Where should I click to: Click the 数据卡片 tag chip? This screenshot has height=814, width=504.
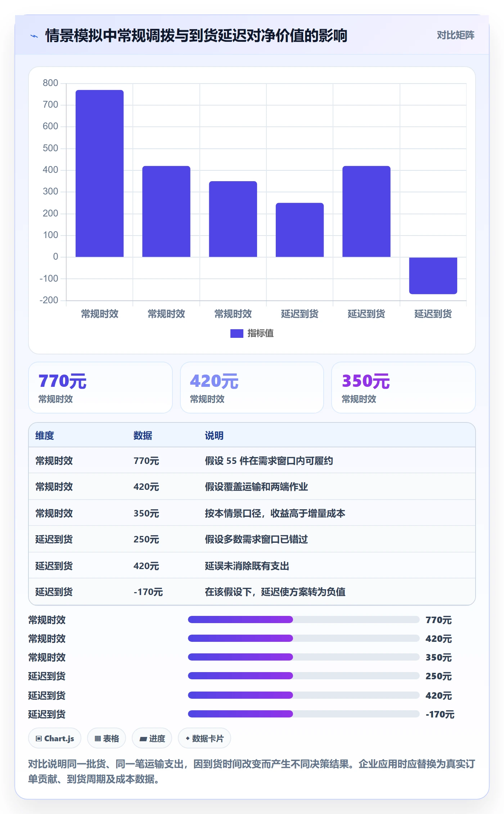204,738
